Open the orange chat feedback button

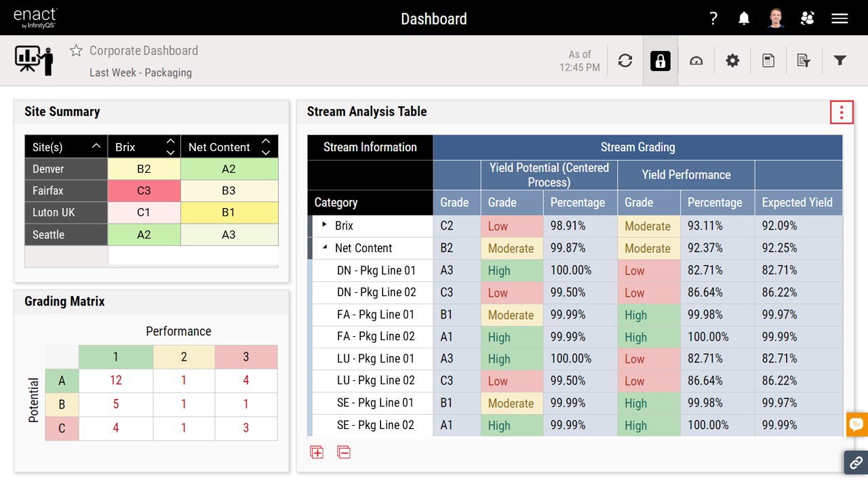[856, 424]
